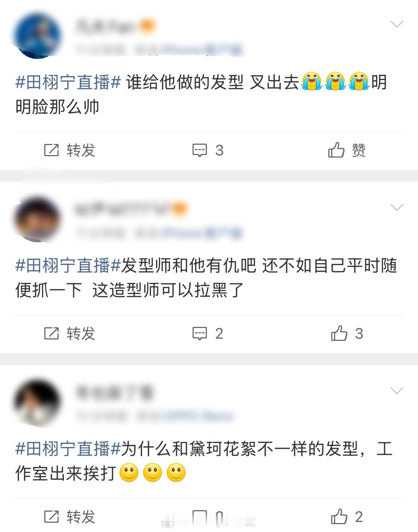This screenshot has height=532, width=418.
Task: Open #田栩宁直播# hashtag in second post
Action: [x=68, y=266]
